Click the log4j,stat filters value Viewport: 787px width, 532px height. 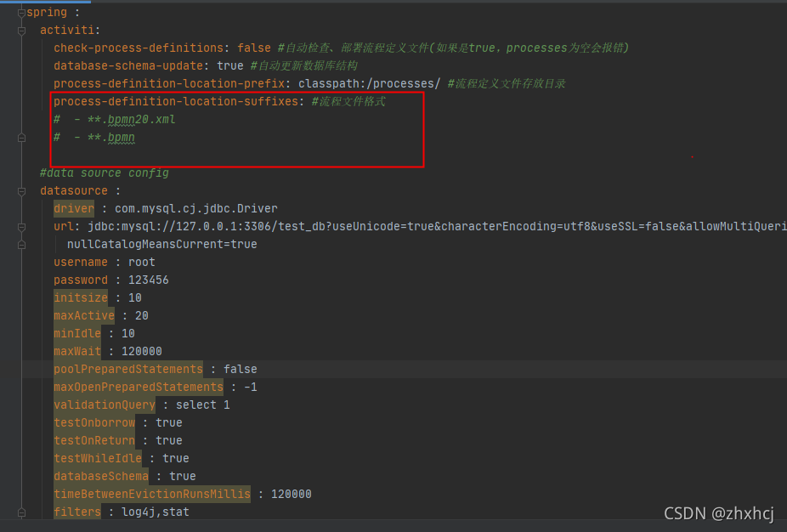(x=153, y=512)
